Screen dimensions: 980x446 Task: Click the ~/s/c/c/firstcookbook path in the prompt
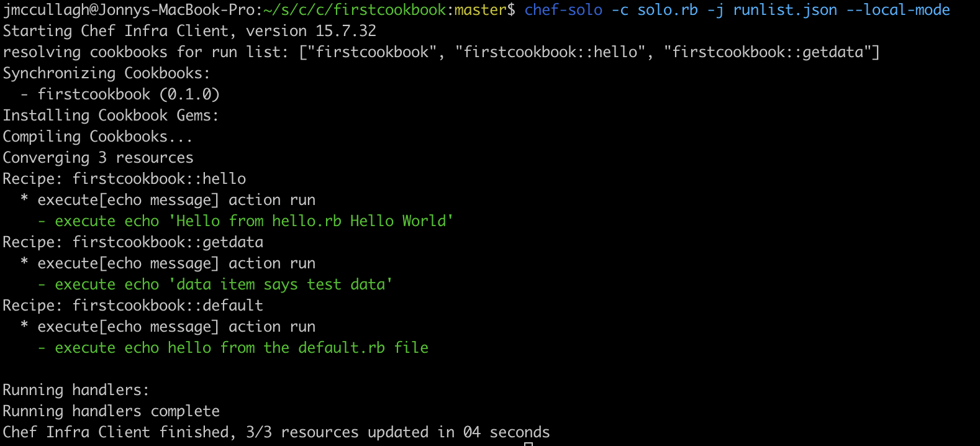click(x=355, y=10)
